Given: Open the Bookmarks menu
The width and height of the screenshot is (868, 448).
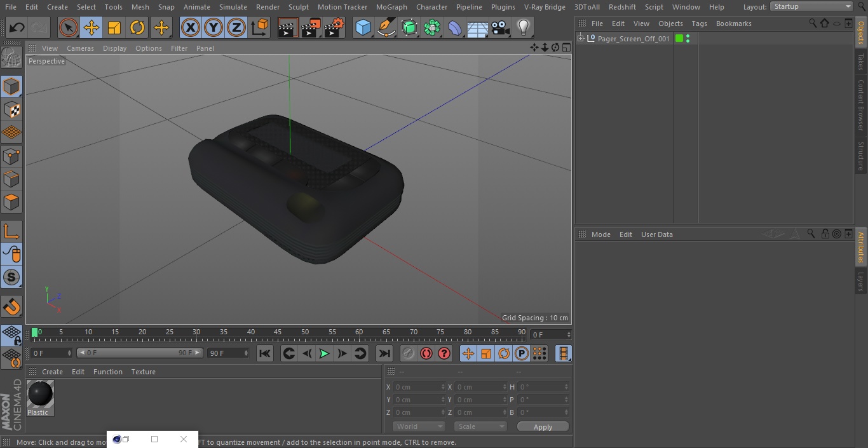Looking at the screenshot, I should tap(733, 24).
